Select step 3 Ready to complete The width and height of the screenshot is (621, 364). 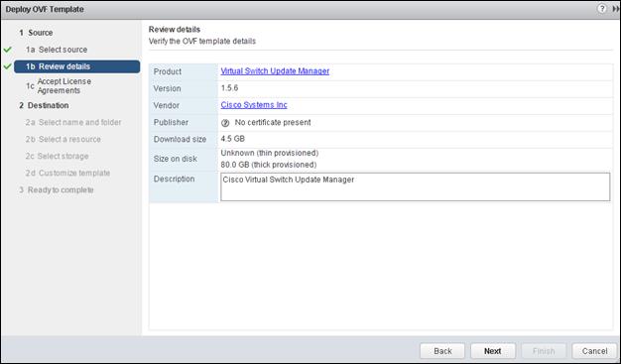57,190
